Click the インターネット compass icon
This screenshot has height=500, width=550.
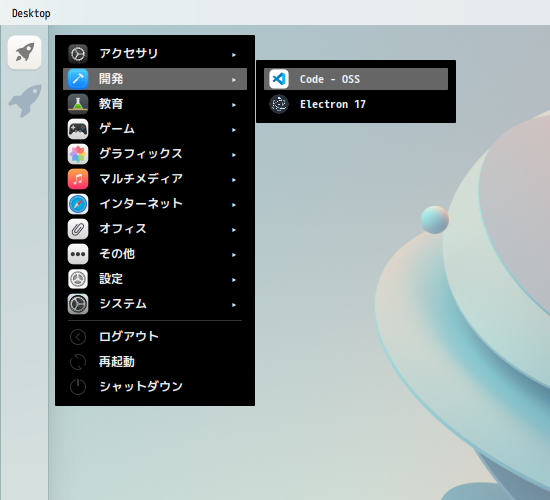click(78, 204)
